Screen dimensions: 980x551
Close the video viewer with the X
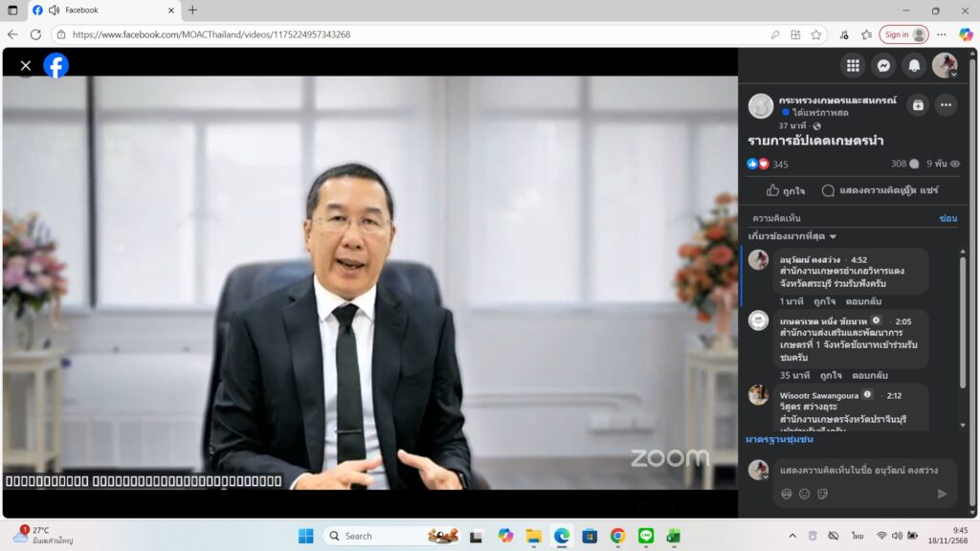pyautogui.click(x=26, y=65)
